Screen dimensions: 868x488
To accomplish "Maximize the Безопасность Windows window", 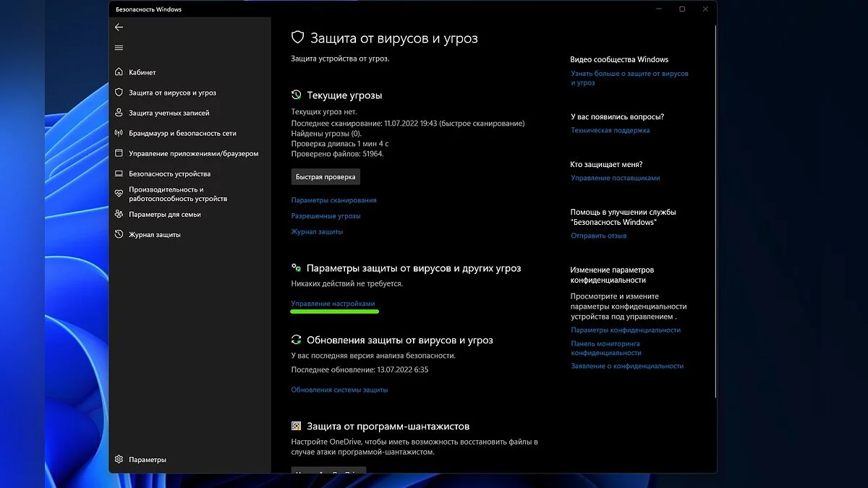I will [682, 9].
